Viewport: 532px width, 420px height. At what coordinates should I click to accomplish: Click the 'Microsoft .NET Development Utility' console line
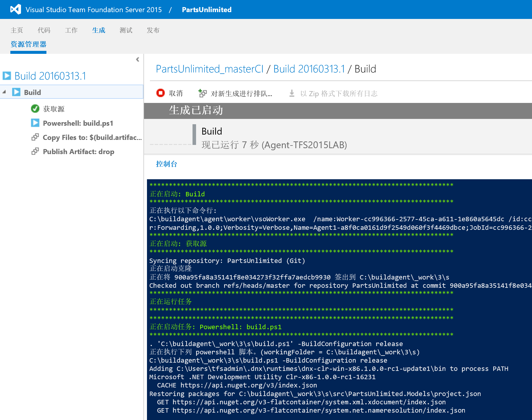tap(262, 377)
